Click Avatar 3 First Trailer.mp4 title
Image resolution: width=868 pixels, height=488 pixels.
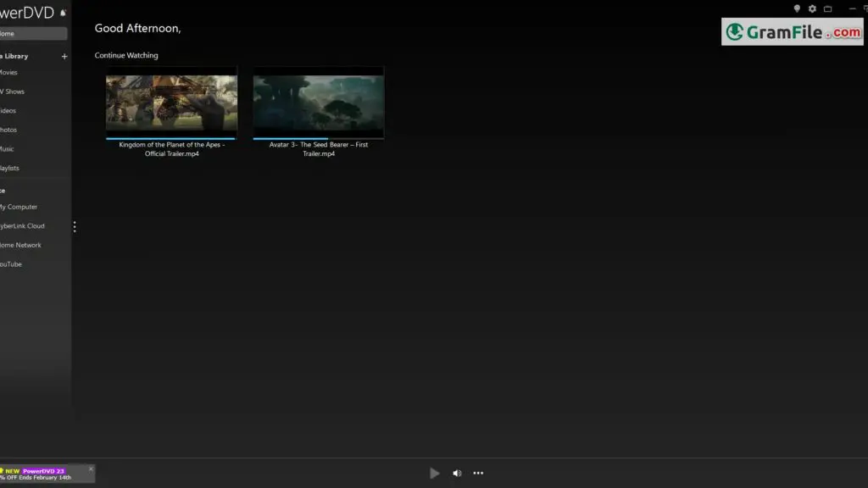319,149
